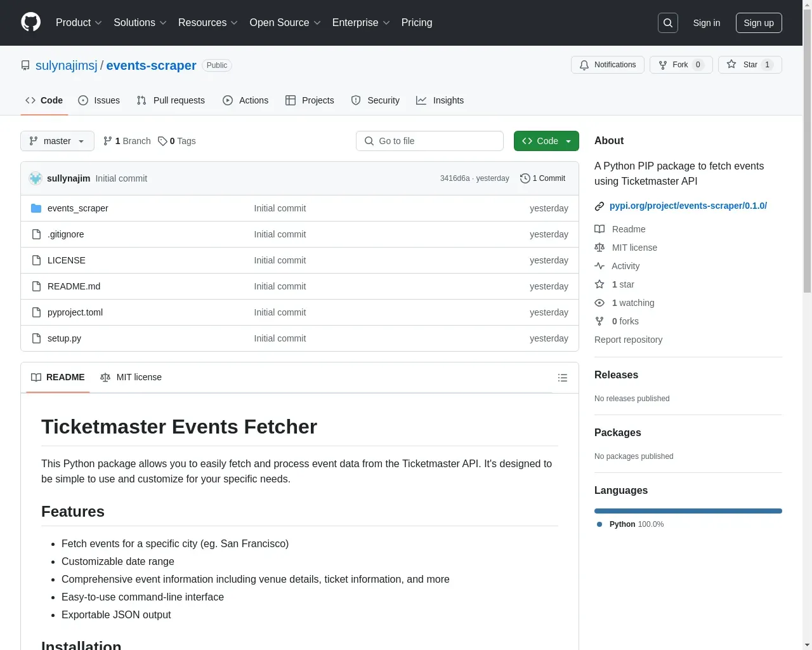
Task: Open the pypi.org project link
Action: click(x=688, y=206)
